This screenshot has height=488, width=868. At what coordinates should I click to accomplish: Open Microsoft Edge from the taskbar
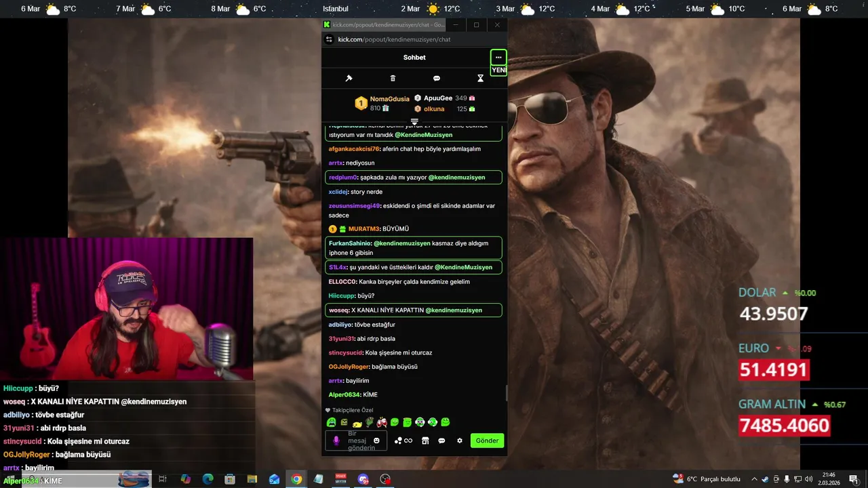[x=208, y=479]
